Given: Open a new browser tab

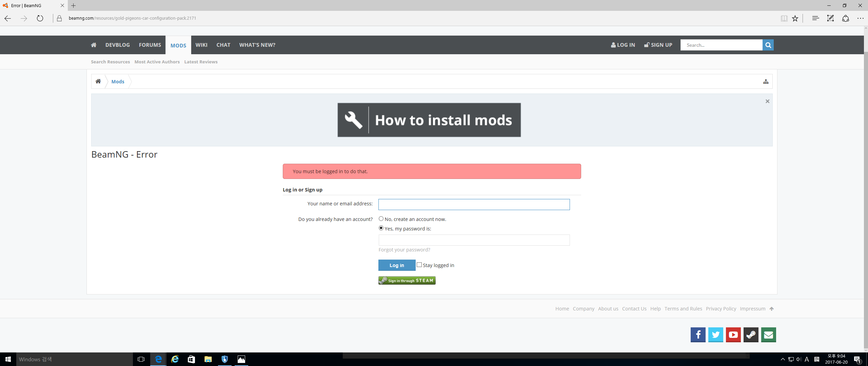Looking at the screenshot, I should (73, 5).
